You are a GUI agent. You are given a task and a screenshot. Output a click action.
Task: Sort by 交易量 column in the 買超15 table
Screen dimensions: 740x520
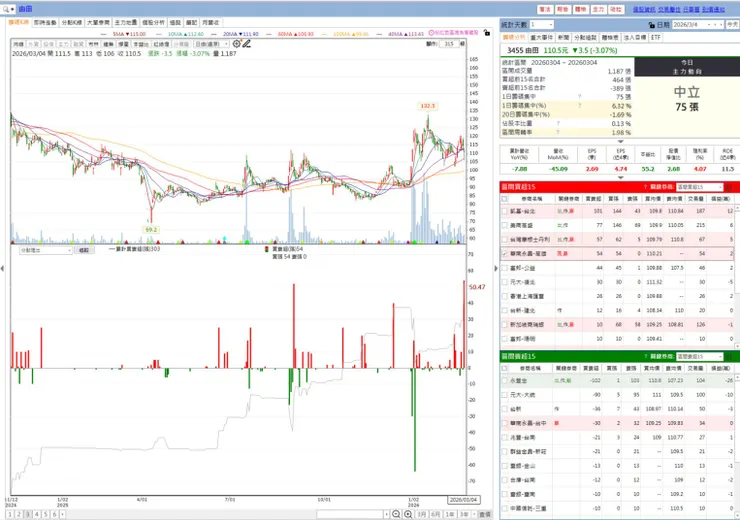[x=695, y=199]
